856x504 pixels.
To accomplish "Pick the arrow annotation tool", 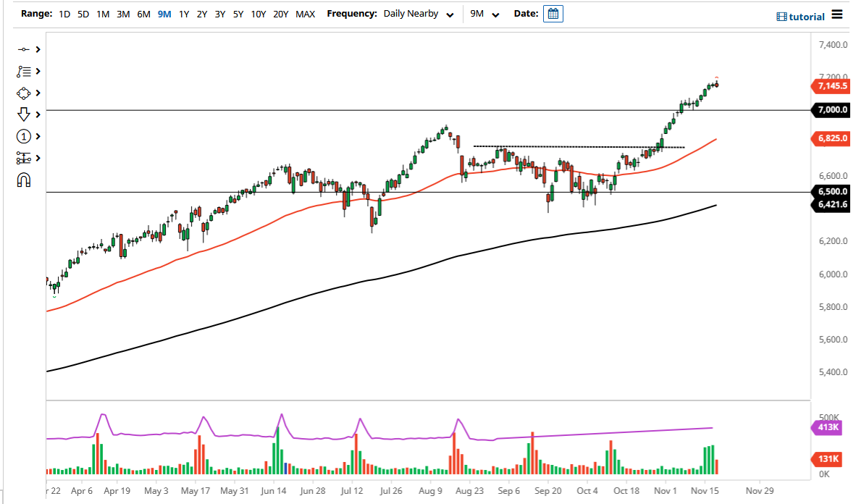I will tap(24, 114).
